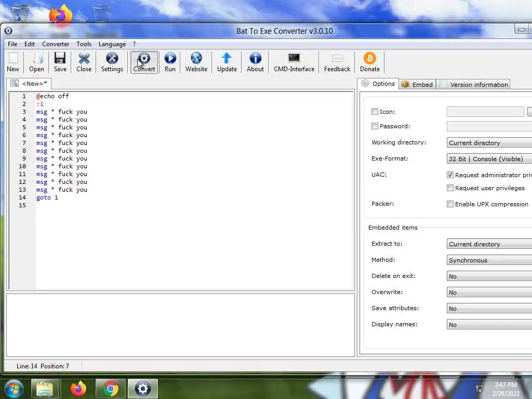Enable UPX compression checkbox

(x=450, y=204)
